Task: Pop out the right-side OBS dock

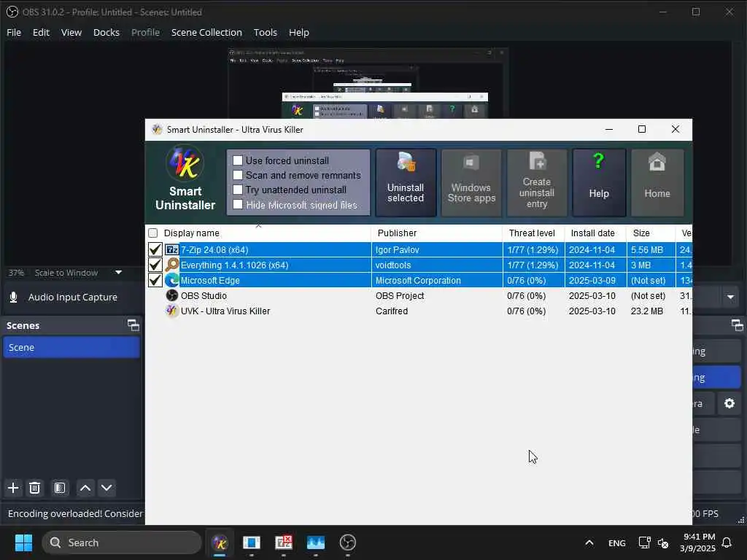Action: point(737,325)
